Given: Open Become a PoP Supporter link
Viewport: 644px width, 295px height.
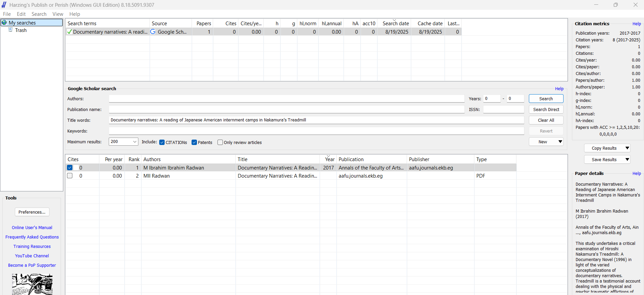Looking at the screenshot, I should pos(32,265).
